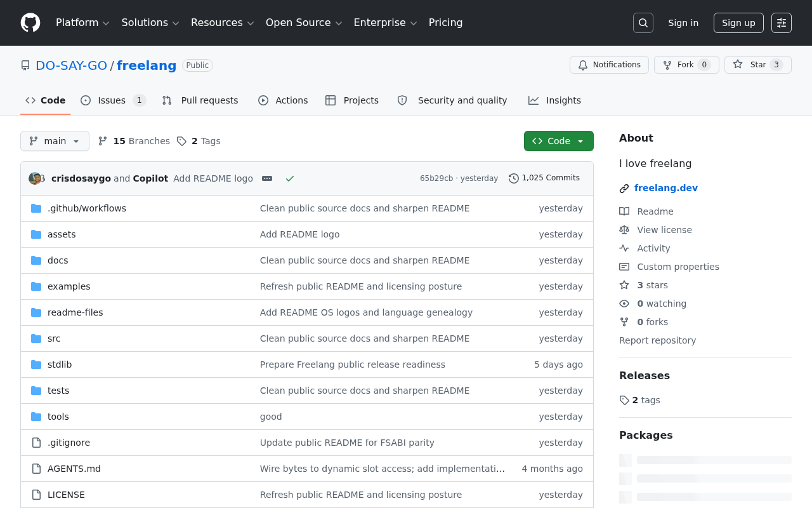Switch to the Code tab
The height and width of the screenshot is (508, 812).
(46, 100)
